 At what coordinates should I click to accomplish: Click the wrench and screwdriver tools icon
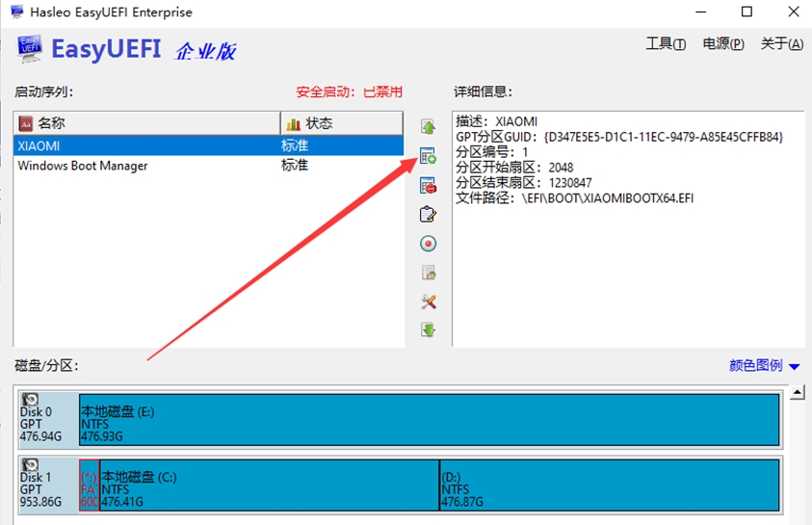429,302
